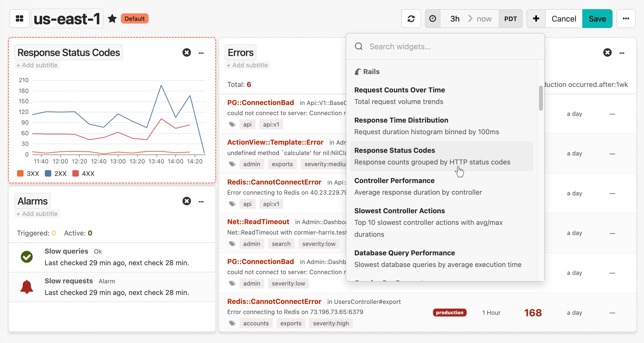Click the grid icon beside us-east-1
644x343 pixels.
click(x=19, y=18)
